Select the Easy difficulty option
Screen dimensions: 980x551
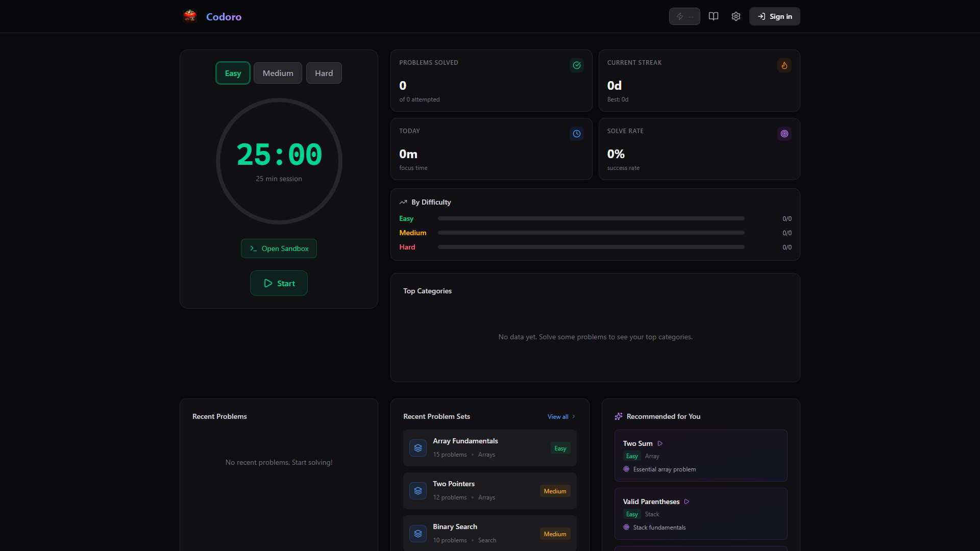click(x=232, y=73)
